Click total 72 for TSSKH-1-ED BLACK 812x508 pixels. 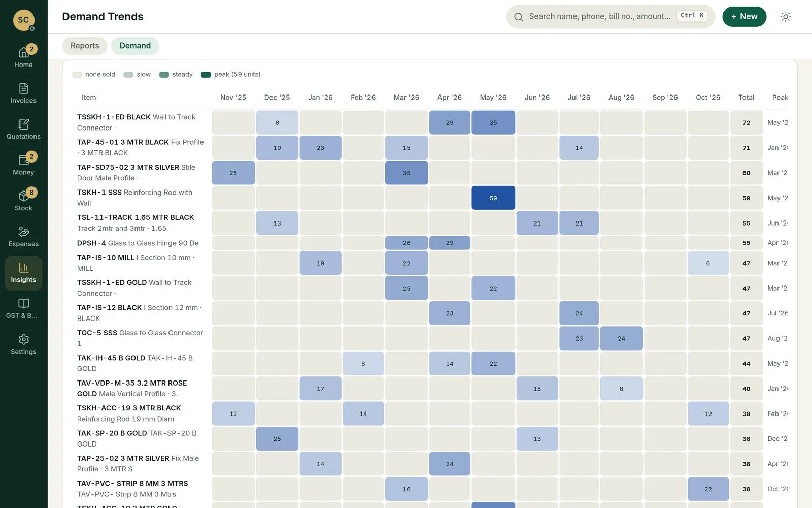746,123
